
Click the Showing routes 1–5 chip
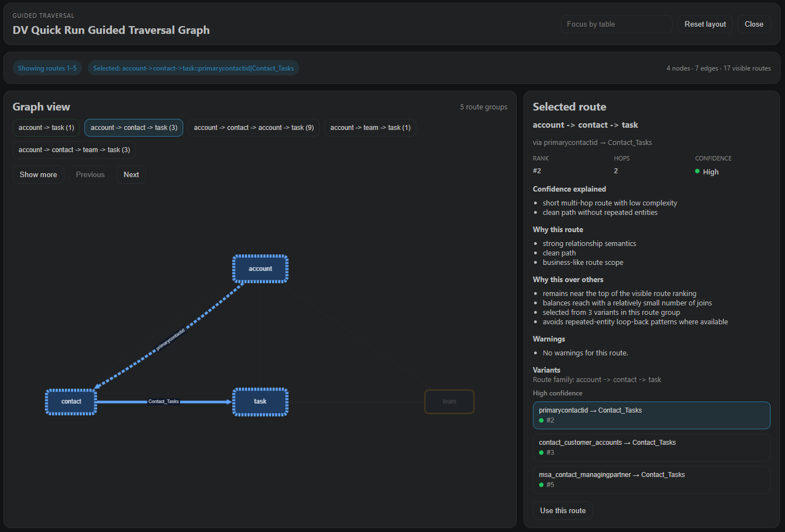pyautogui.click(x=47, y=68)
